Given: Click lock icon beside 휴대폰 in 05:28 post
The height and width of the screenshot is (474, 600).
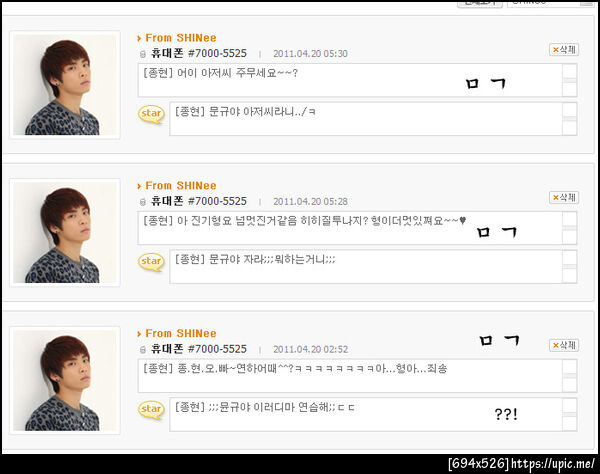Looking at the screenshot, I should click(x=143, y=202).
